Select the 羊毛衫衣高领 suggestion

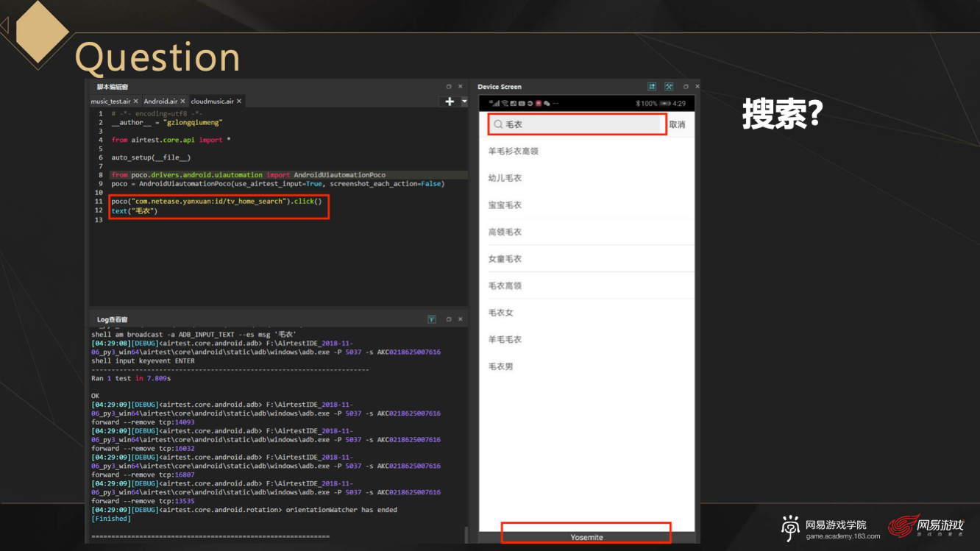(x=514, y=152)
